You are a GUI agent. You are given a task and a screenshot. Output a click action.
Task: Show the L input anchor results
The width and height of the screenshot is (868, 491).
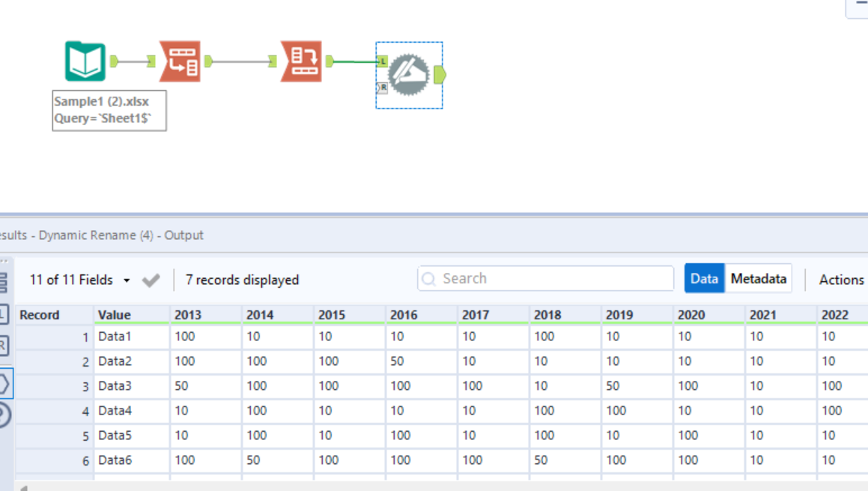pyautogui.click(x=4, y=313)
